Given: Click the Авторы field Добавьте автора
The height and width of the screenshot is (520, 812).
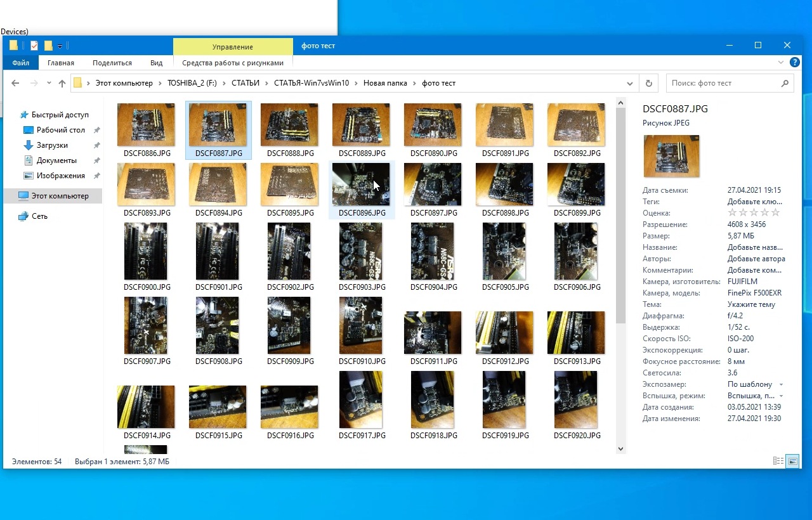Looking at the screenshot, I should (x=756, y=259).
